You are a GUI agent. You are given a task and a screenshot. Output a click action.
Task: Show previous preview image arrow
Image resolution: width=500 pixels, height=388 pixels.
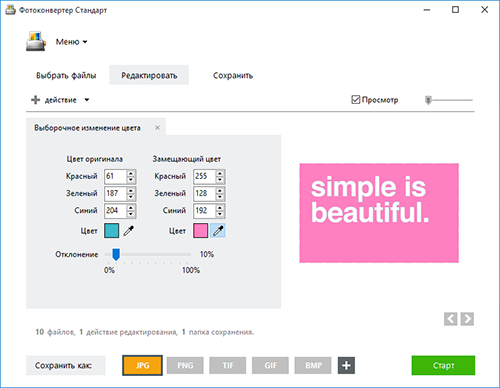(x=450, y=319)
